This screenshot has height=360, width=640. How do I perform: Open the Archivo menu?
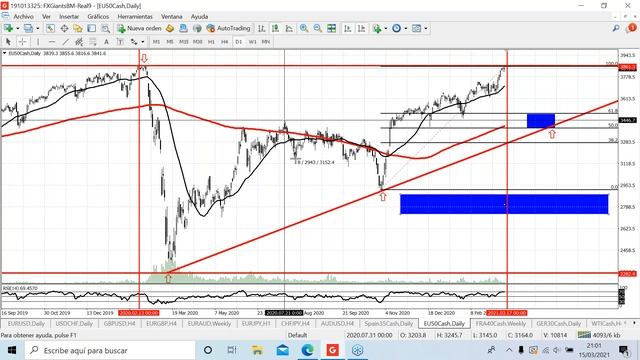coord(24,17)
